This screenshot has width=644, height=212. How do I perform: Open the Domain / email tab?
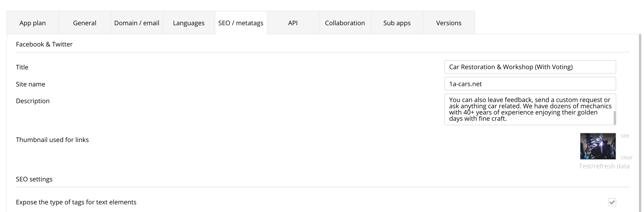coord(137,23)
